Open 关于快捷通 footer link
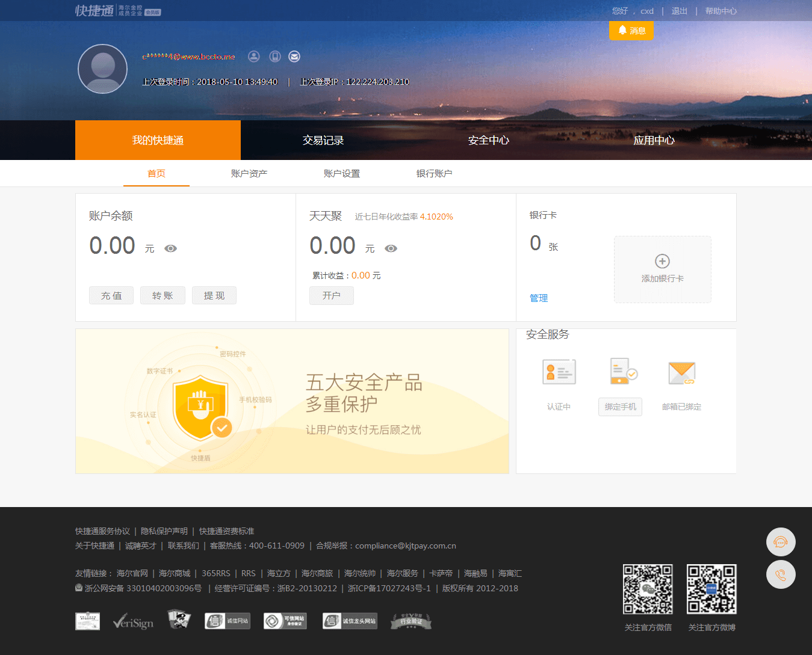The width and height of the screenshot is (812, 655). 95,546
